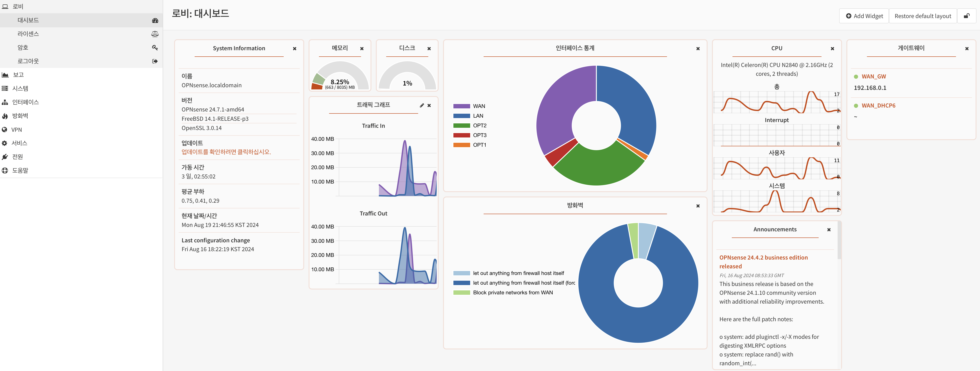The height and width of the screenshot is (371, 980).
Task: Expand the 인터페이스 sidebar menu
Action: [x=25, y=102]
